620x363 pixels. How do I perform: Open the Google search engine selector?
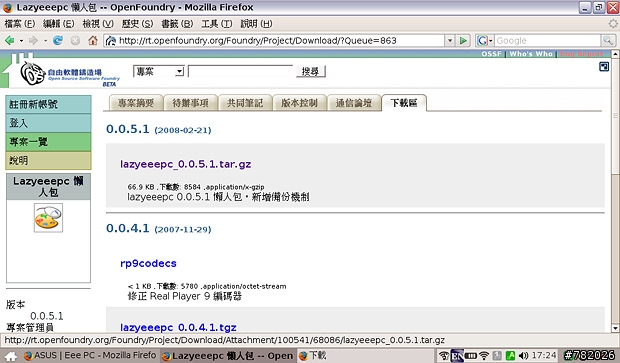(484, 40)
